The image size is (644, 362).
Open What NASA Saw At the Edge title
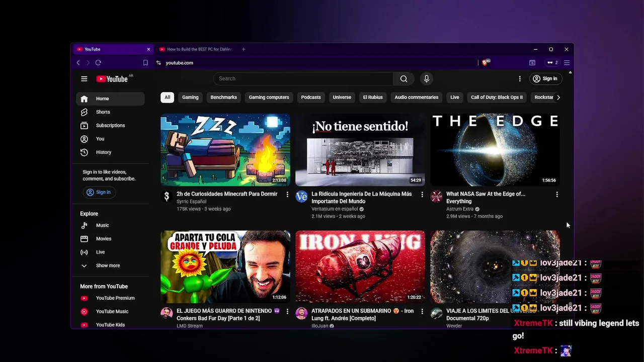pos(486,198)
